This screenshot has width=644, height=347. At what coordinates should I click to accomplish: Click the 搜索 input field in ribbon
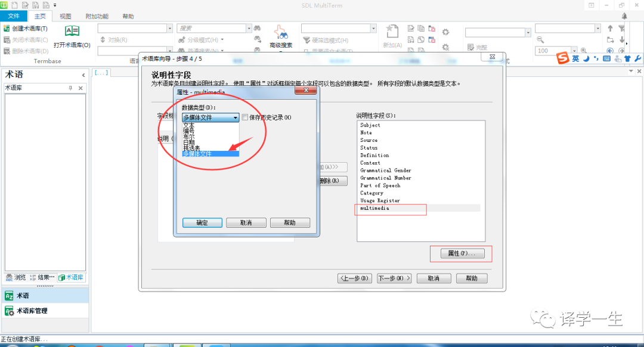(x=211, y=28)
